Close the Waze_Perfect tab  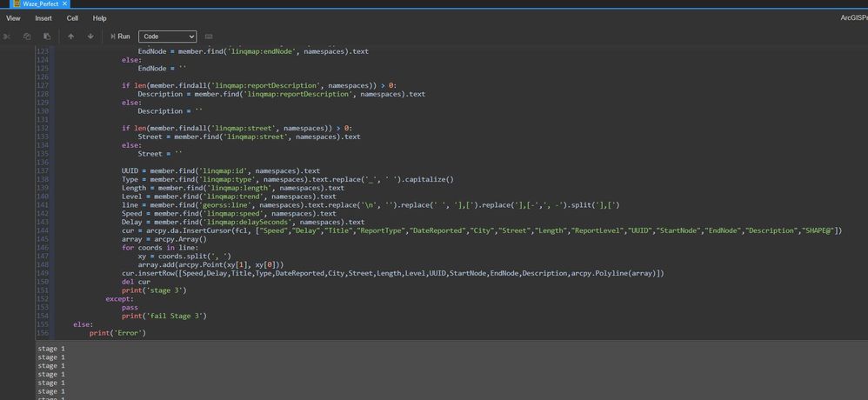pyautogui.click(x=64, y=3)
